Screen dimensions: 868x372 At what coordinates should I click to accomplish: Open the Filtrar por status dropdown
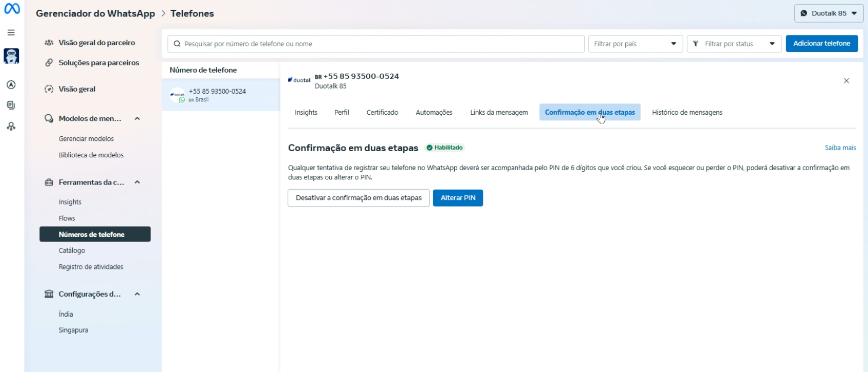click(x=734, y=44)
